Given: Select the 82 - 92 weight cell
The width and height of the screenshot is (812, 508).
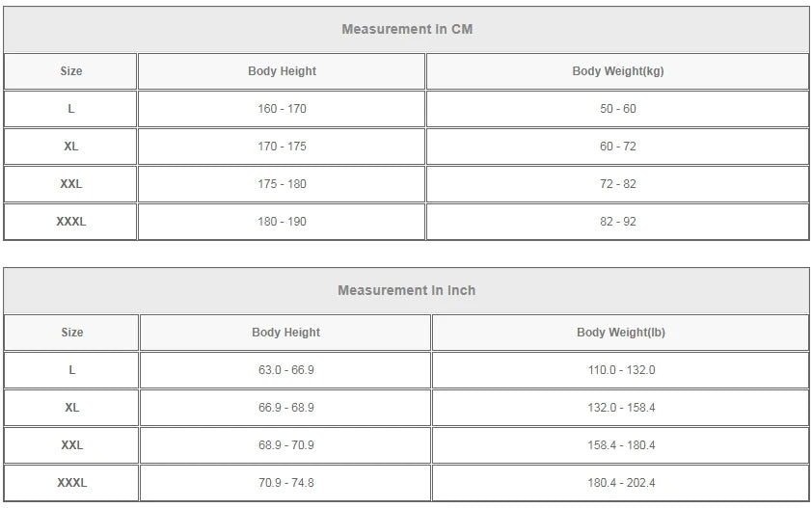Looking at the screenshot, I should tap(618, 221).
